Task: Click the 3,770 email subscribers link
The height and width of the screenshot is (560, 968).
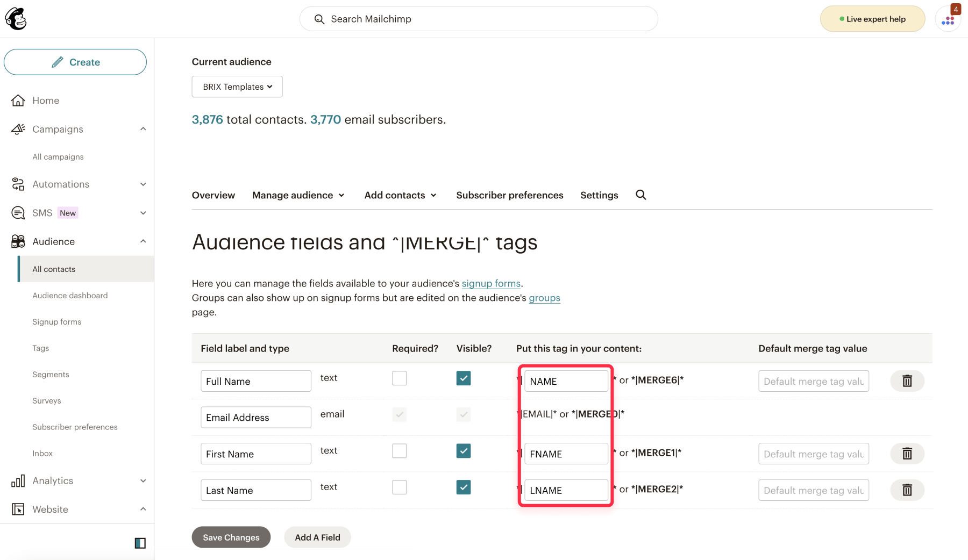Action: coord(325,119)
